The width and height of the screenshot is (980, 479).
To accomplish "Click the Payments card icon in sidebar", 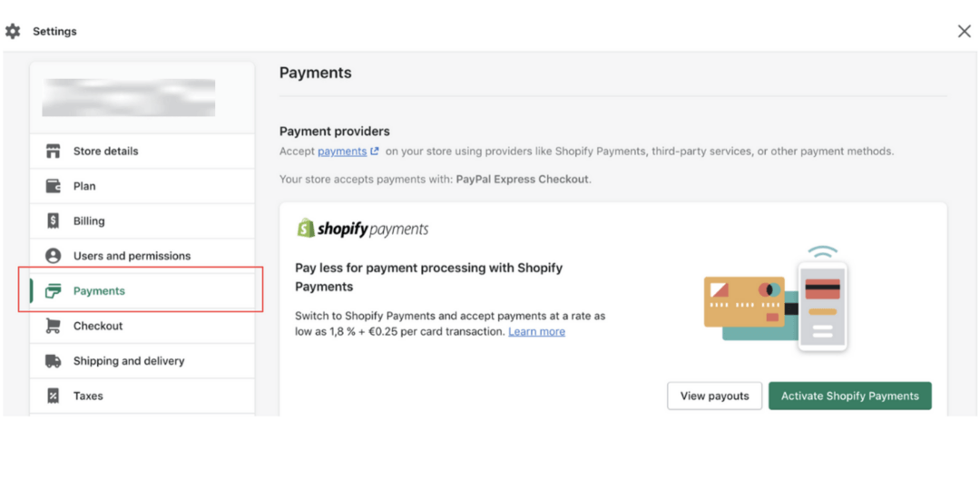I will (54, 291).
